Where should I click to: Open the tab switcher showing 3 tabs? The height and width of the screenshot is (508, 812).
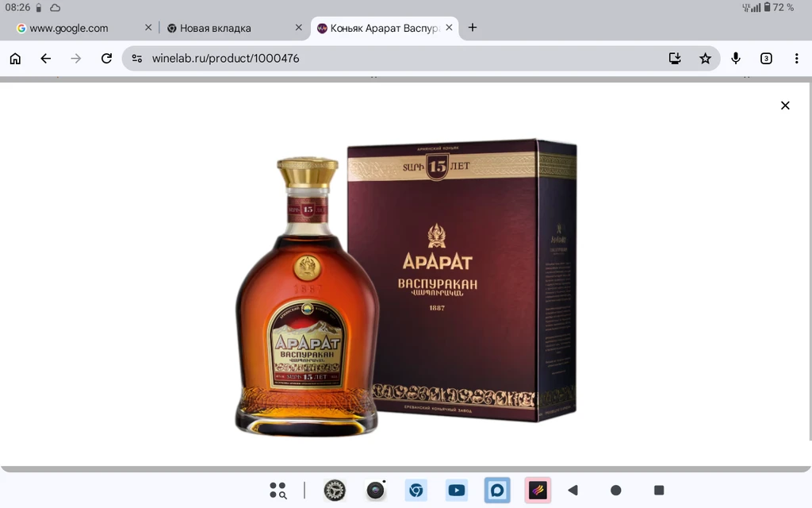[x=766, y=59]
